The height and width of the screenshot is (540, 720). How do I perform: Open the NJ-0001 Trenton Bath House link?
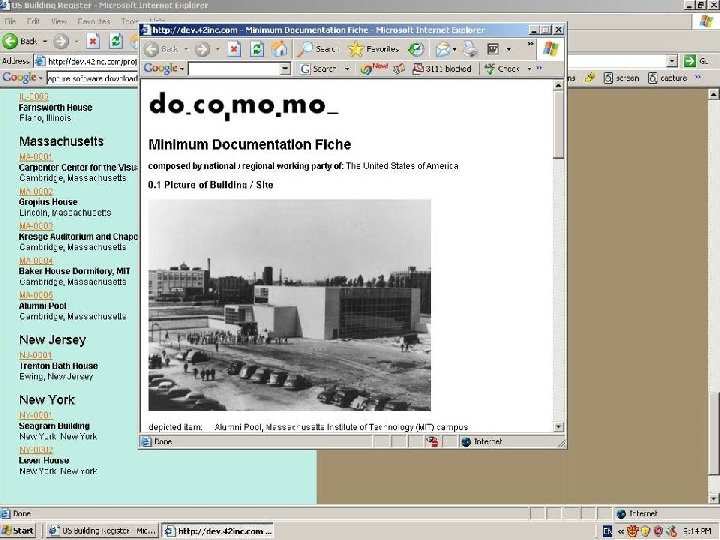36,354
